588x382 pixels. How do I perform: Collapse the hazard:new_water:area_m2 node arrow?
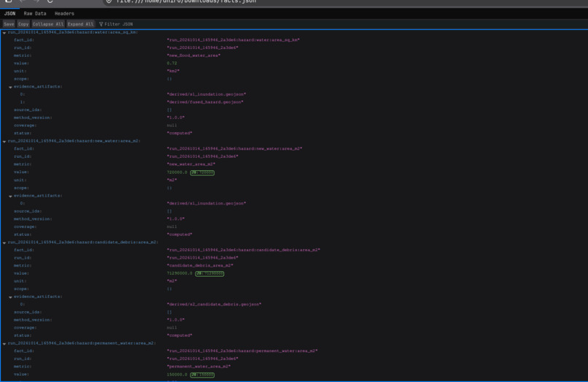pyautogui.click(x=4, y=141)
